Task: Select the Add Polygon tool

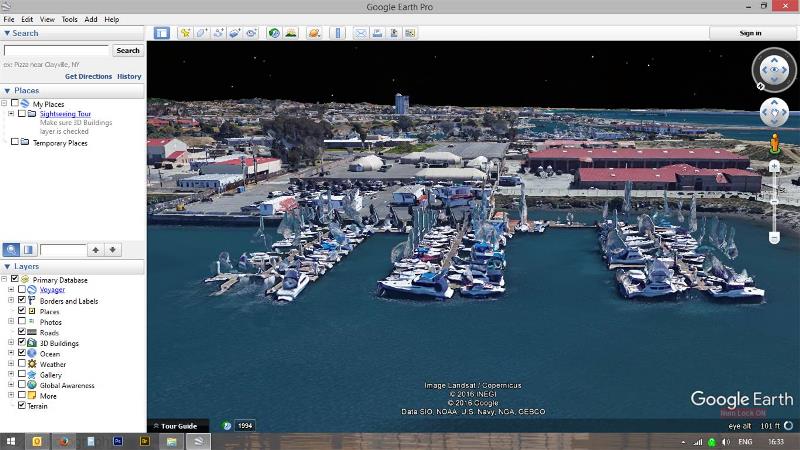Action: tap(201, 33)
